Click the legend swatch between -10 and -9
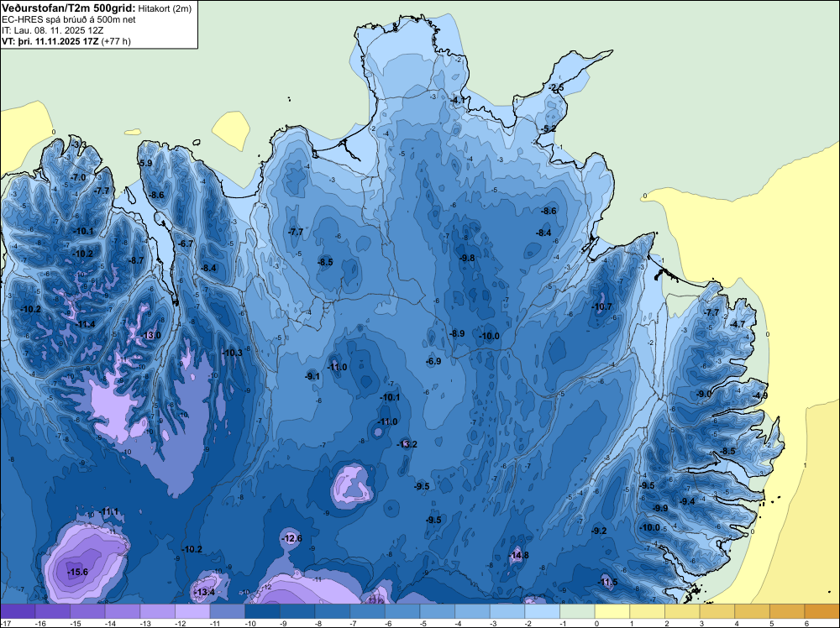840x628 pixels. coord(262,611)
